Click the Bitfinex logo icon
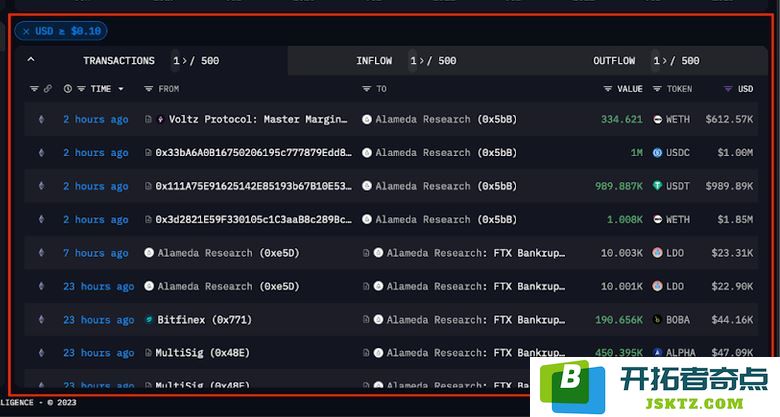 (149, 319)
